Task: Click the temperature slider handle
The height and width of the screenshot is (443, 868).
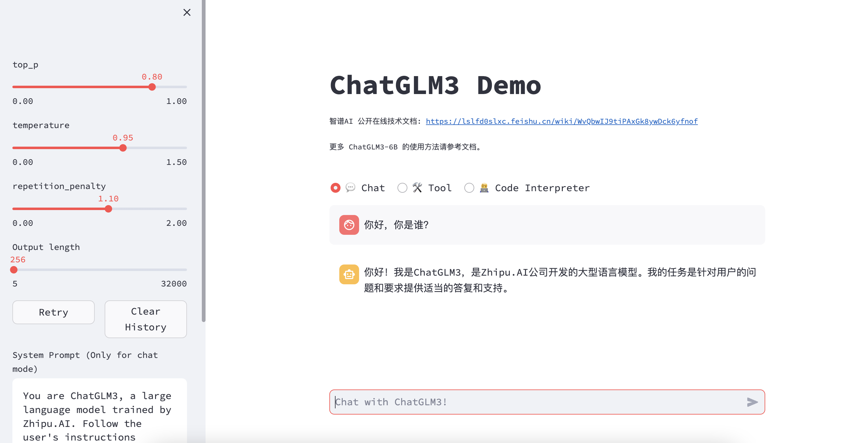Action: (123, 148)
